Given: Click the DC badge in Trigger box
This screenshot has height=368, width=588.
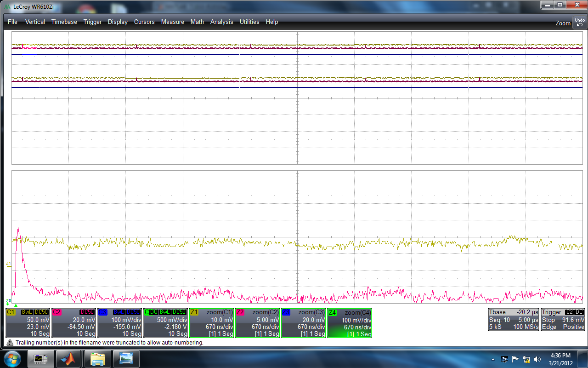Looking at the screenshot, I should (580, 312).
